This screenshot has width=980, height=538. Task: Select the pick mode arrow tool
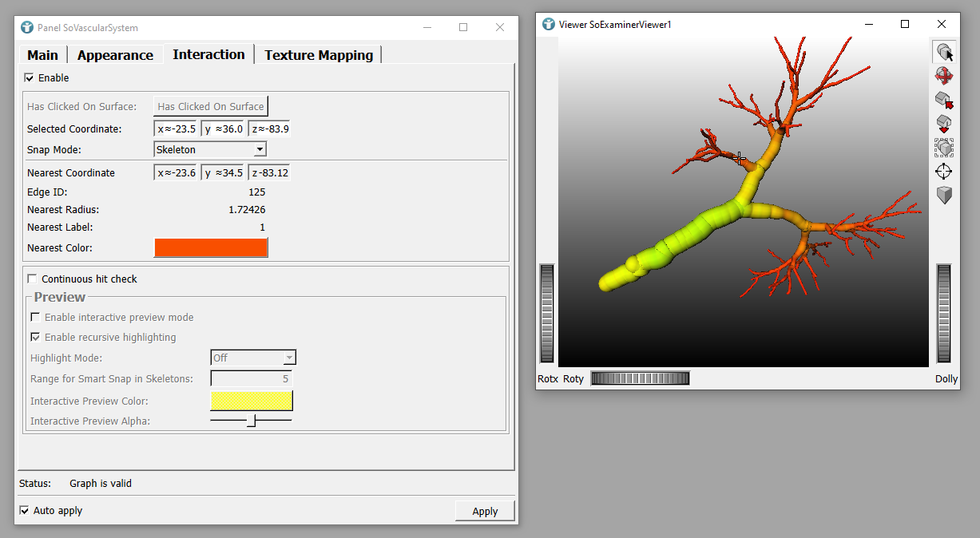[944, 53]
